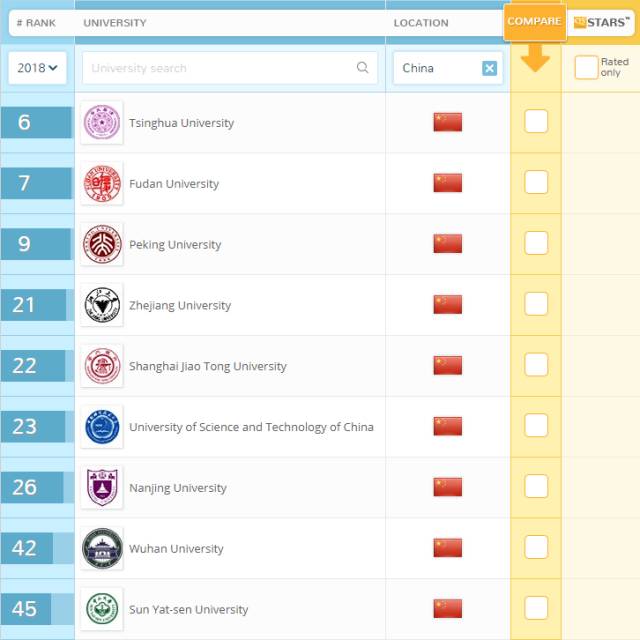Viewport: 640px width, 640px height.
Task: Click the search magnifier icon
Action: 362,67
